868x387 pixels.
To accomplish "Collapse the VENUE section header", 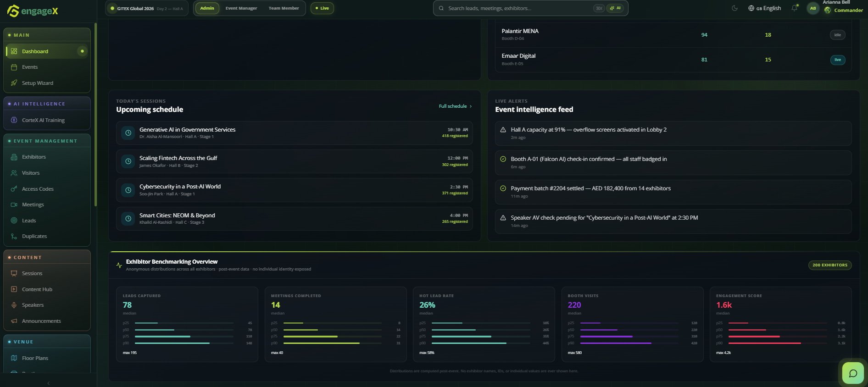I will [47, 342].
